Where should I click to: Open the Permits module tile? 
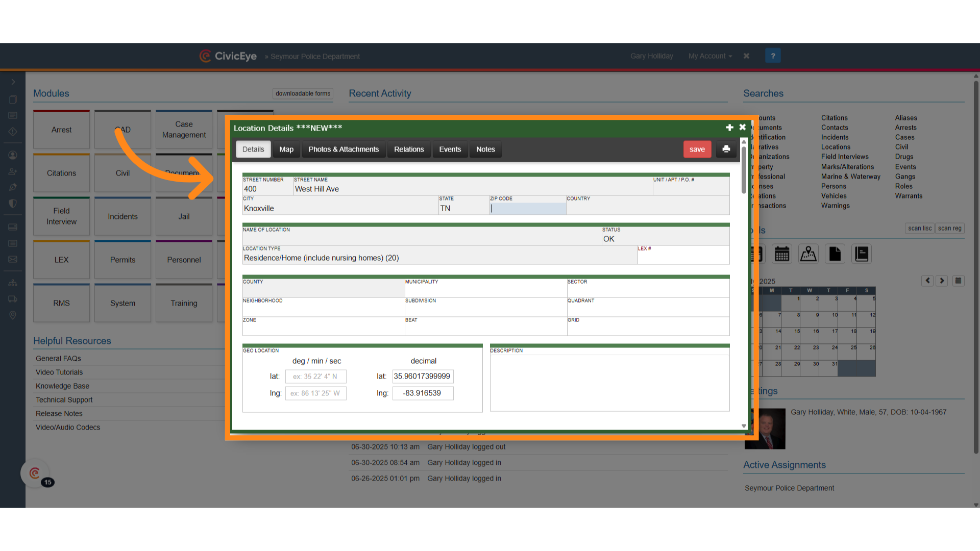tap(122, 260)
